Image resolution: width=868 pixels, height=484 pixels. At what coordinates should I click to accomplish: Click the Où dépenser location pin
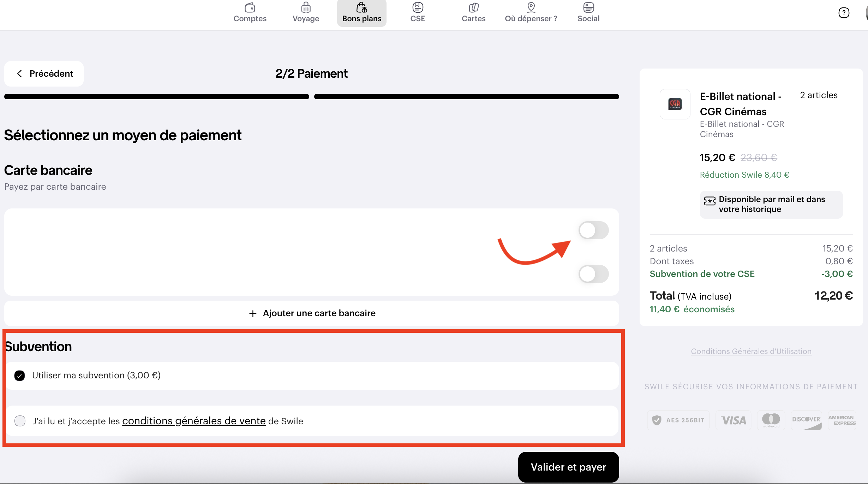pos(531,7)
